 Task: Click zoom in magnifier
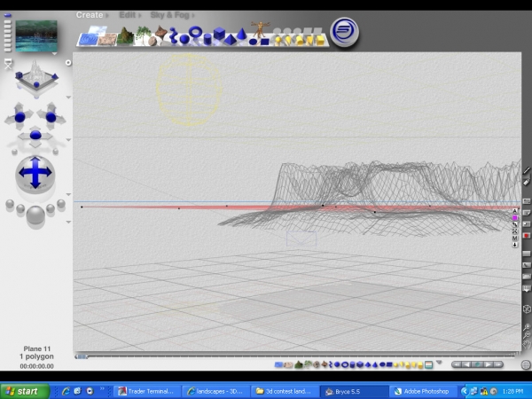(527, 327)
